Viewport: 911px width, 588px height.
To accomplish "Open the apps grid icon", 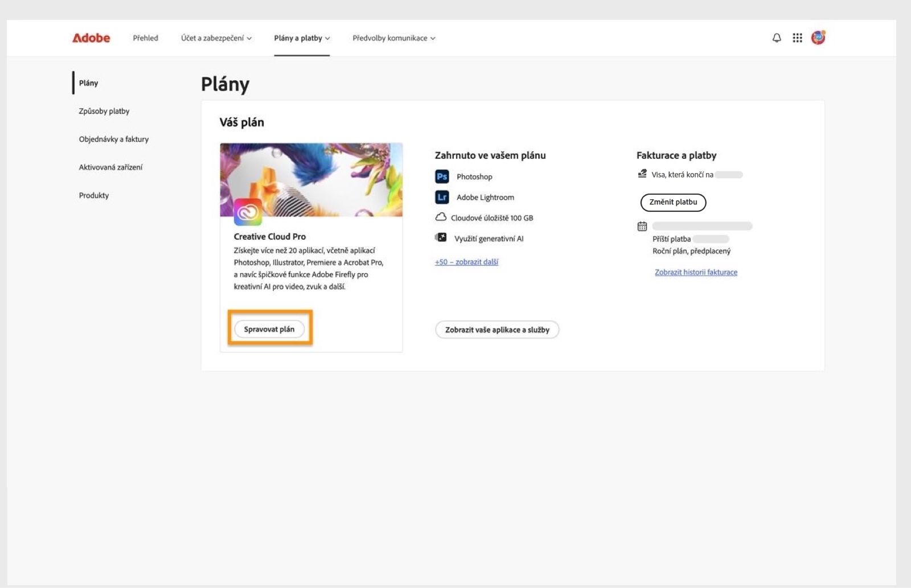I will tap(797, 38).
